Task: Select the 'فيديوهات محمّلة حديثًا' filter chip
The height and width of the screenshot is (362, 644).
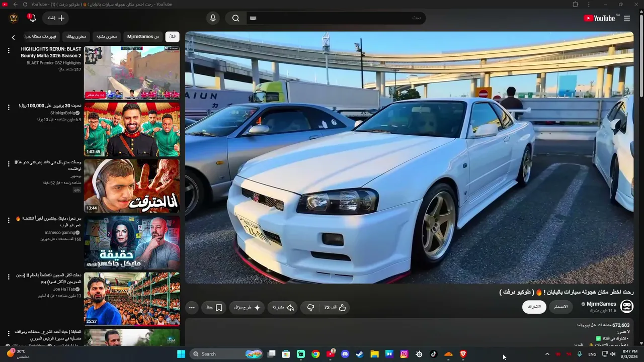Action: tap(42, 37)
